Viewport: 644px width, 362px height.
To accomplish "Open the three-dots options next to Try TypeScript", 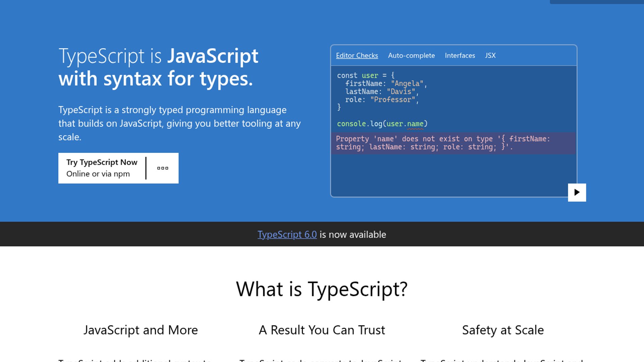I will 163,168.
